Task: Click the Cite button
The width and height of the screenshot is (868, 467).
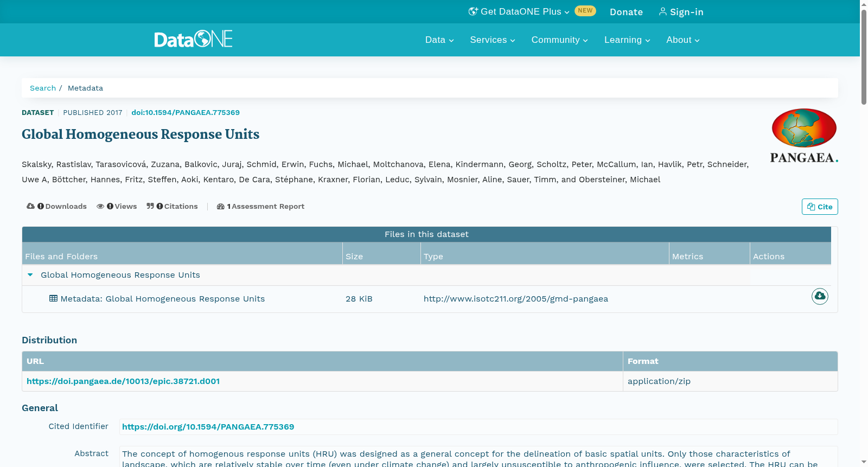Action: [x=820, y=207]
